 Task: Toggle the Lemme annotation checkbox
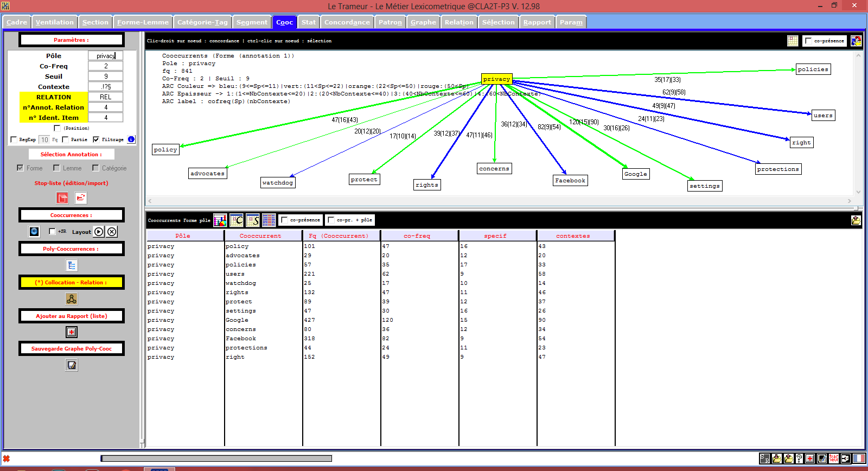[56, 168]
